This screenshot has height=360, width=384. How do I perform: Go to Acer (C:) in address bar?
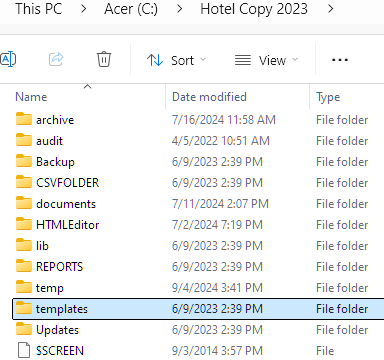[x=131, y=9]
